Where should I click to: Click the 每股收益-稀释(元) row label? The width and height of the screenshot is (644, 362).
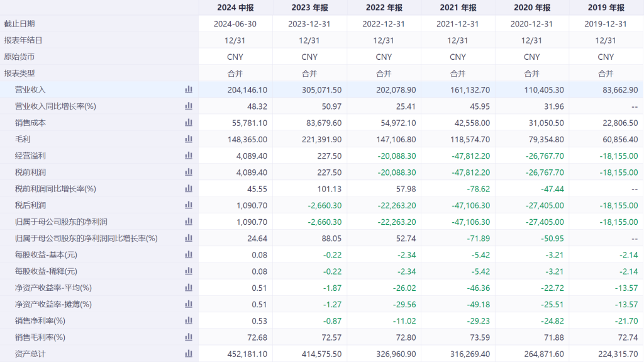[x=46, y=271]
